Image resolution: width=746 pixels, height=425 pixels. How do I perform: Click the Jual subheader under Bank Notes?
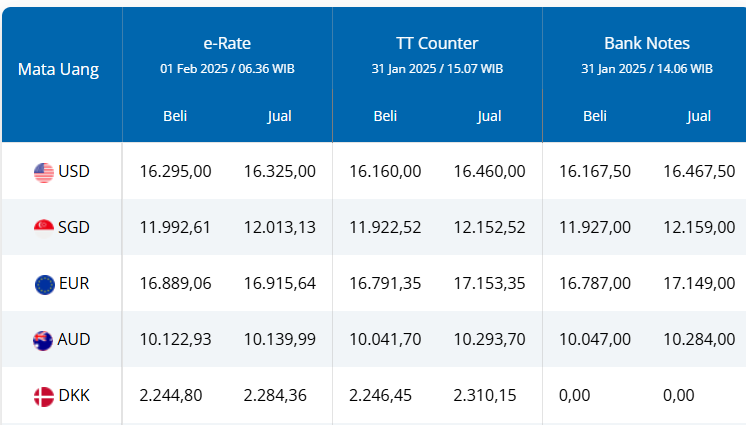click(699, 116)
